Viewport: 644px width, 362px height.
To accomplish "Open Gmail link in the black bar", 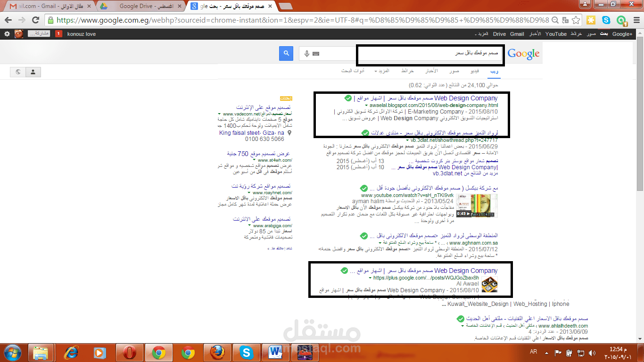I will (517, 34).
